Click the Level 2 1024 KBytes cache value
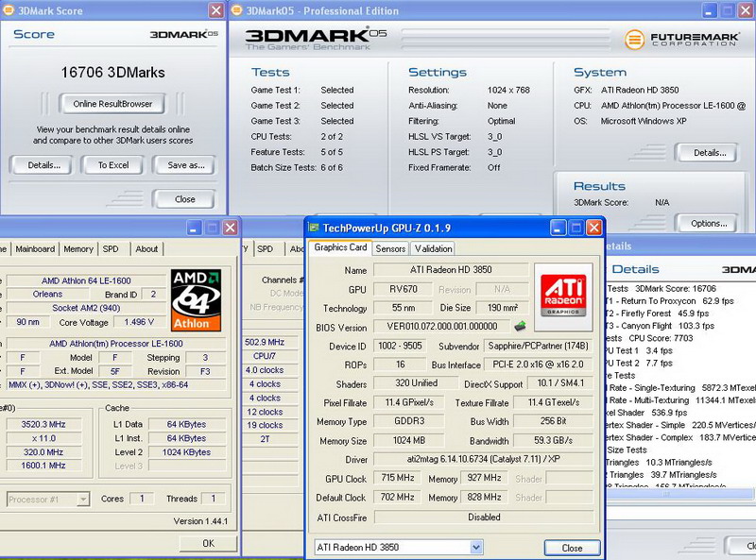 pos(186,452)
